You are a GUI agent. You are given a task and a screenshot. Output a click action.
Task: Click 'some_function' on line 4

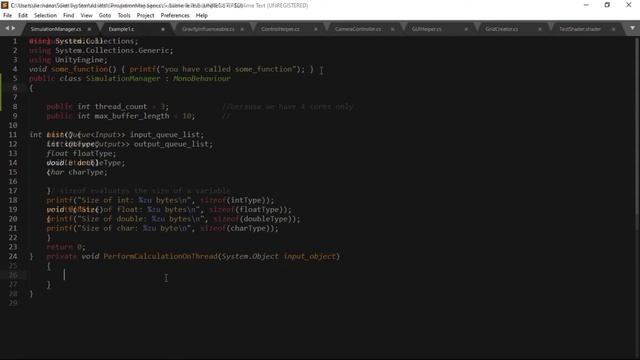79,69
